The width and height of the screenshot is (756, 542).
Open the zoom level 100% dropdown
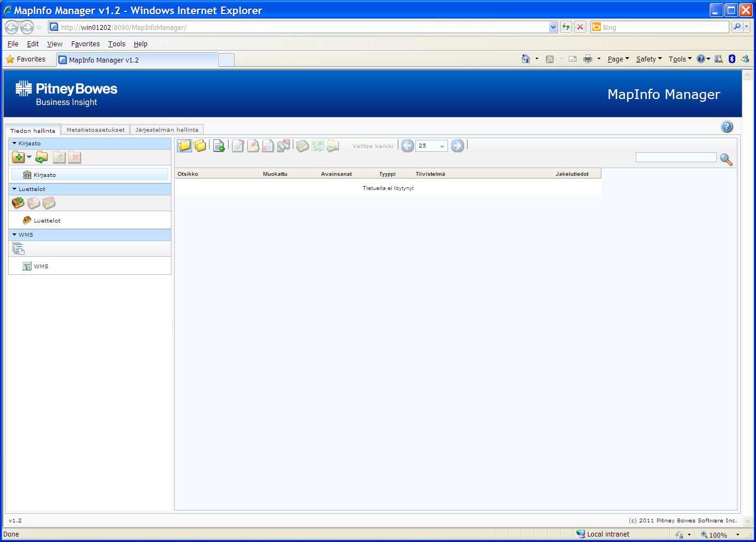coord(737,534)
